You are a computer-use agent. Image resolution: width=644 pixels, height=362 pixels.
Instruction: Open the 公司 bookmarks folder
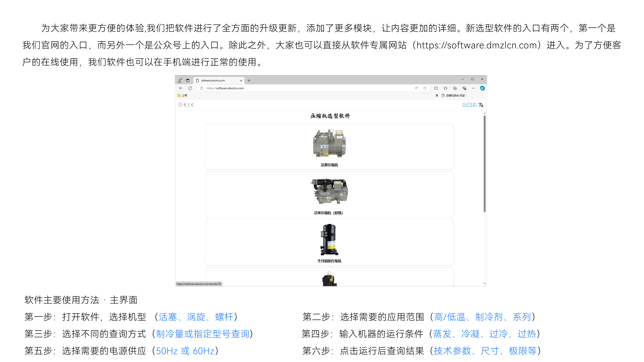(182, 95)
